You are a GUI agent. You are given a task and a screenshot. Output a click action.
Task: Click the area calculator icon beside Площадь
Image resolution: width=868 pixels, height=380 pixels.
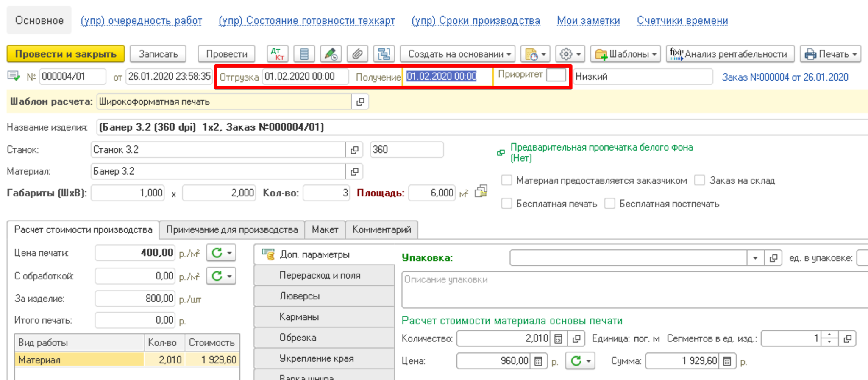(481, 192)
